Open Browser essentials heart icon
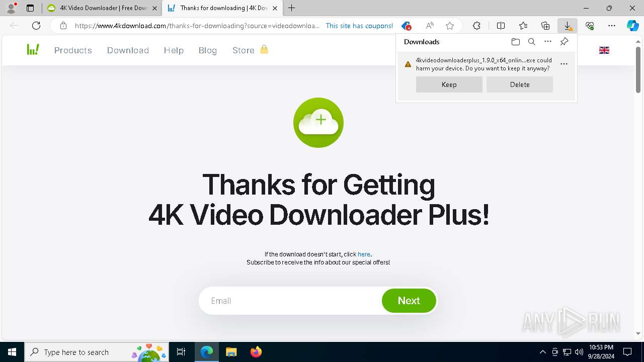 590,26
